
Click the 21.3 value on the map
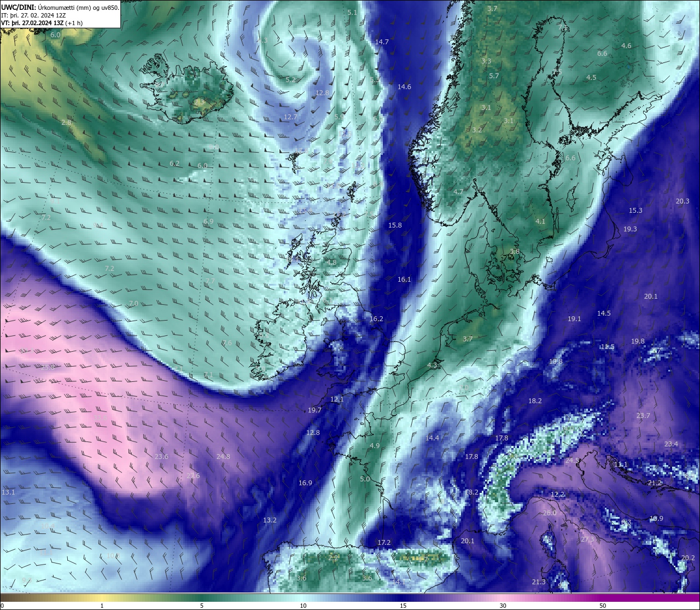tap(539, 582)
